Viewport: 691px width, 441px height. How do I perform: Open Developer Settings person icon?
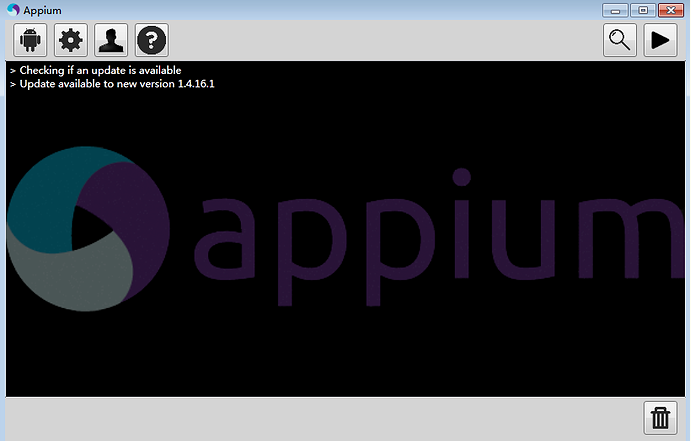point(111,40)
